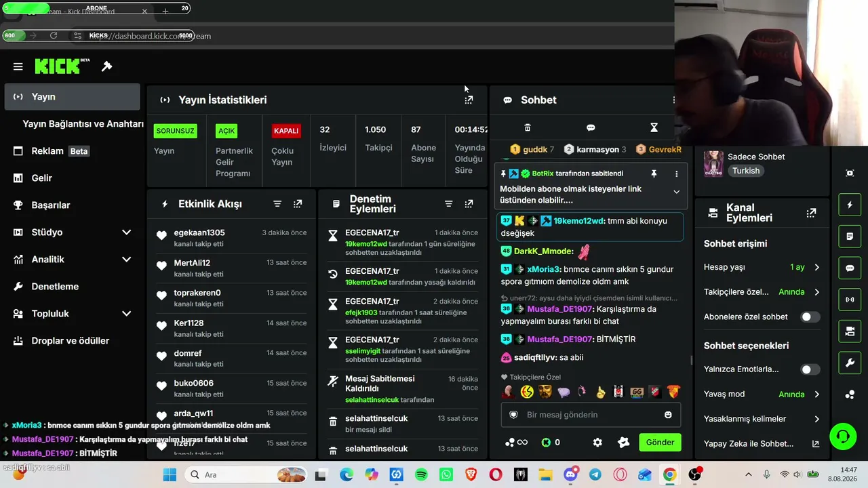Image resolution: width=868 pixels, height=488 pixels.
Task: Pop out the Kanal Eylemleri panel
Action: click(x=811, y=213)
